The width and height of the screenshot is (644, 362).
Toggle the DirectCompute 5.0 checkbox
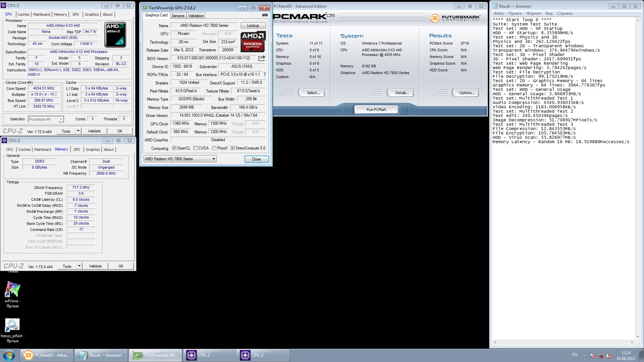point(232,148)
